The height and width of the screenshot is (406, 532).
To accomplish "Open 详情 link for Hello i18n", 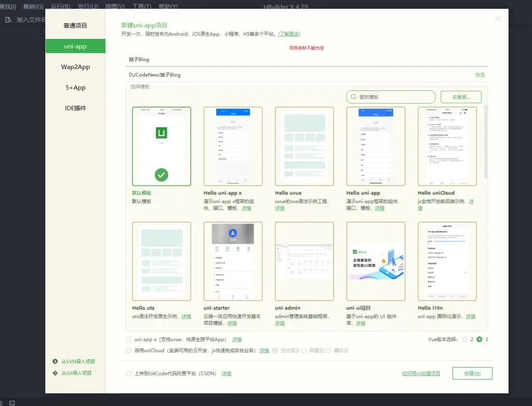I will (x=470, y=317).
